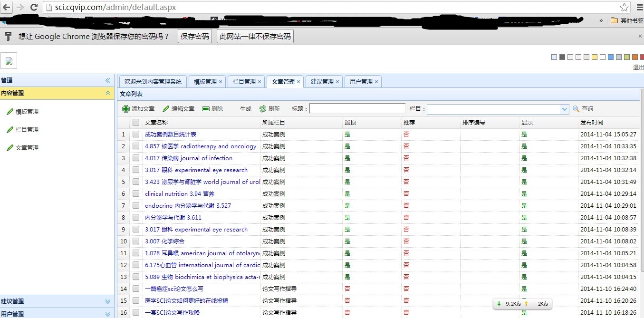This screenshot has height=318, width=644.
Task: Click the 退出 logout link
Action: (x=638, y=67)
